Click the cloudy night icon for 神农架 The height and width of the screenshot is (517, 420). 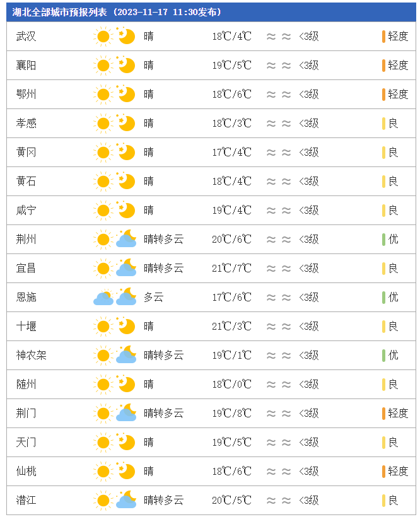(x=126, y=355)
